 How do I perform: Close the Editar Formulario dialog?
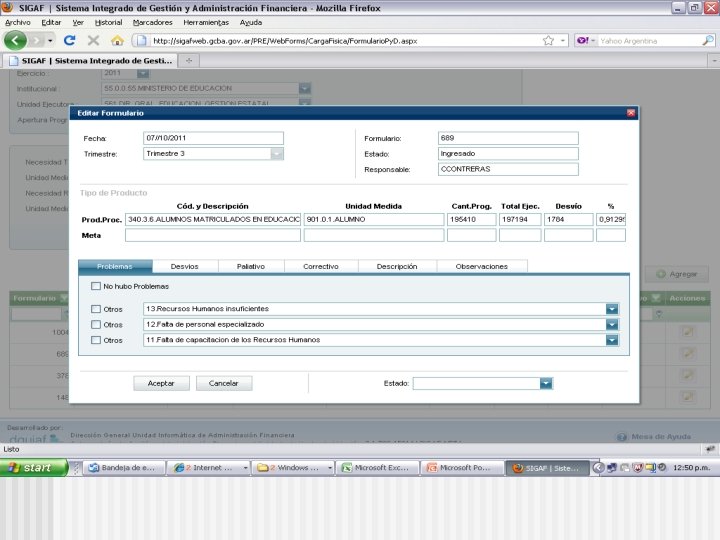tap(631, 113)
